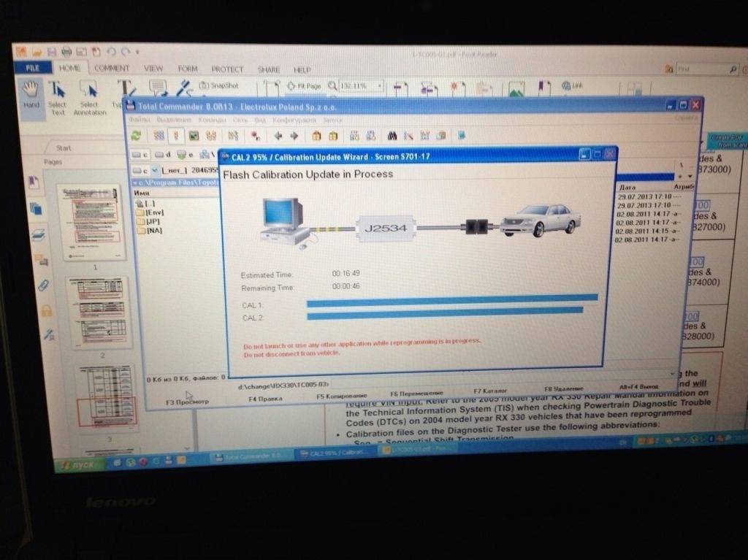
Task: Select drive d button in Total Commander
Action: tap(163, 155)
